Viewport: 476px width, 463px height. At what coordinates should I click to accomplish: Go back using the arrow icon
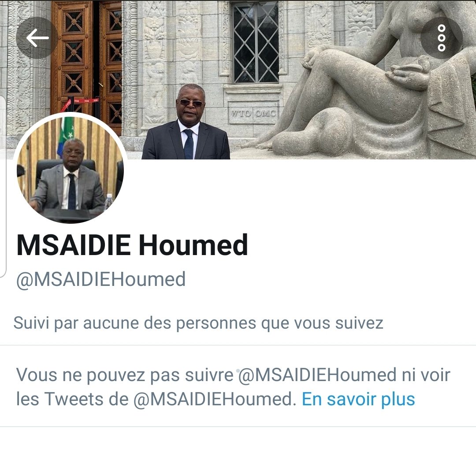tap(37, 37)
